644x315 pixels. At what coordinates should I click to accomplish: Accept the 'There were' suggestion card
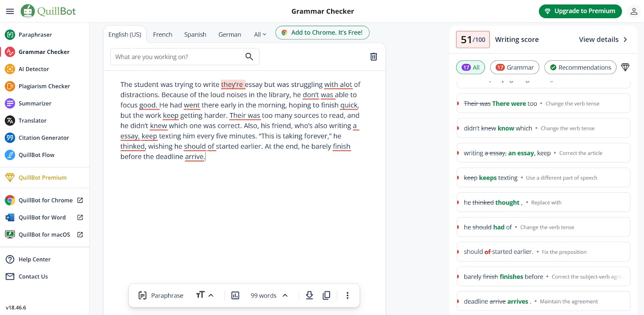pos(543,103)
